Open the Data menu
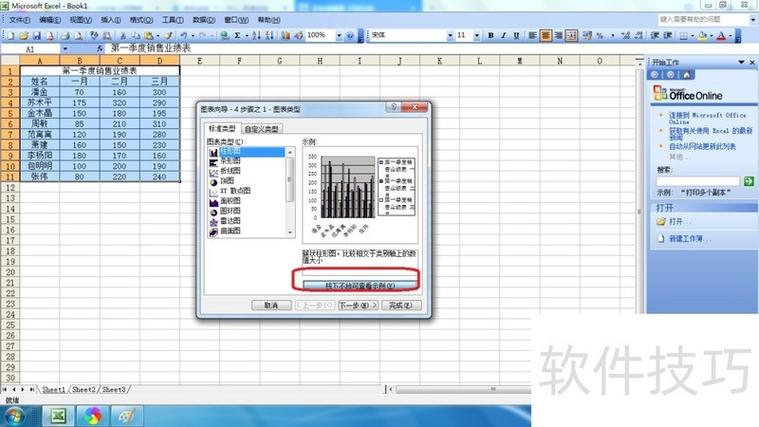Screen dimensions: 759x427 coord(204,20)
